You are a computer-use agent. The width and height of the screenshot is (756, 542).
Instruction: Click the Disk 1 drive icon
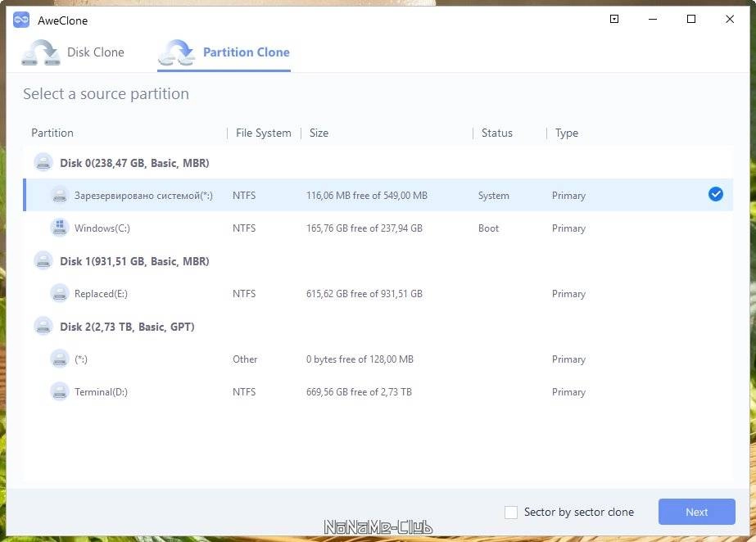pos(43,261)
